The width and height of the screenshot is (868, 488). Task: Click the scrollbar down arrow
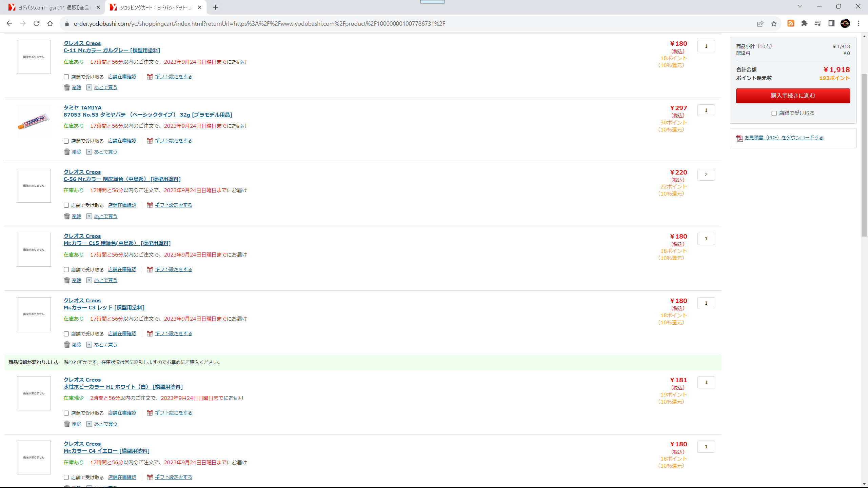tap(864, 484)
